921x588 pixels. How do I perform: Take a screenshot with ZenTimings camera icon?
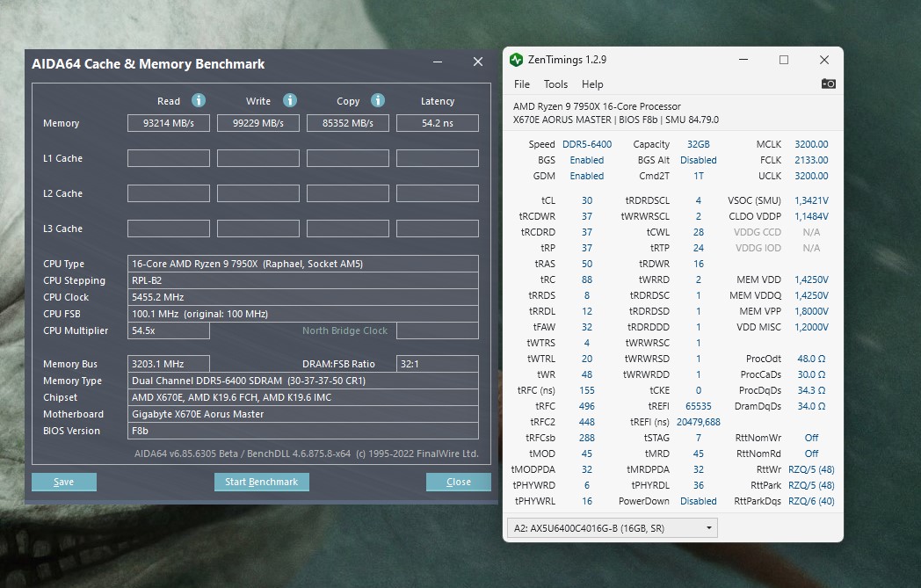(x=828, y=83)
